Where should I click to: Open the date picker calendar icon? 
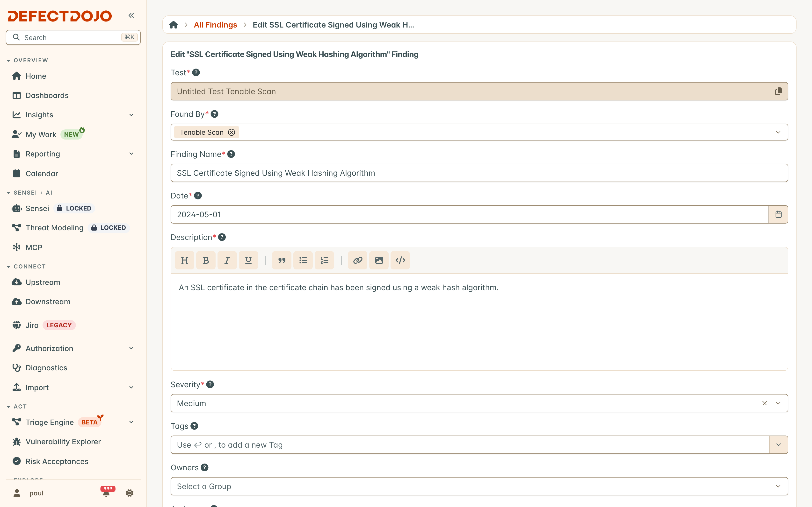tap(778, 214)
